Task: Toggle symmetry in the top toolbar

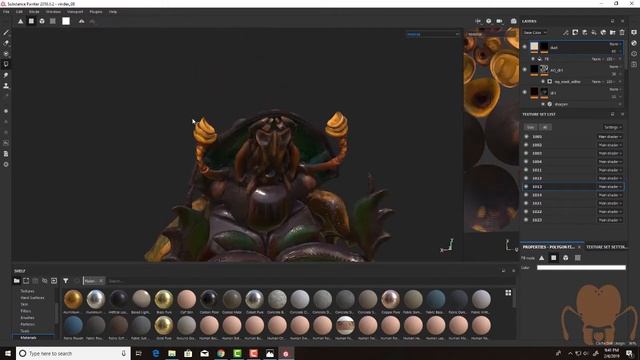Action: [82, 21]
